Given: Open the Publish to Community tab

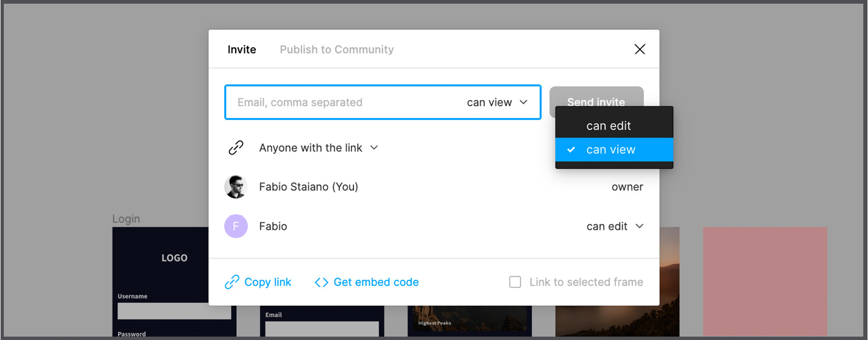Looking at the screenshot, I should click(337, 49).
